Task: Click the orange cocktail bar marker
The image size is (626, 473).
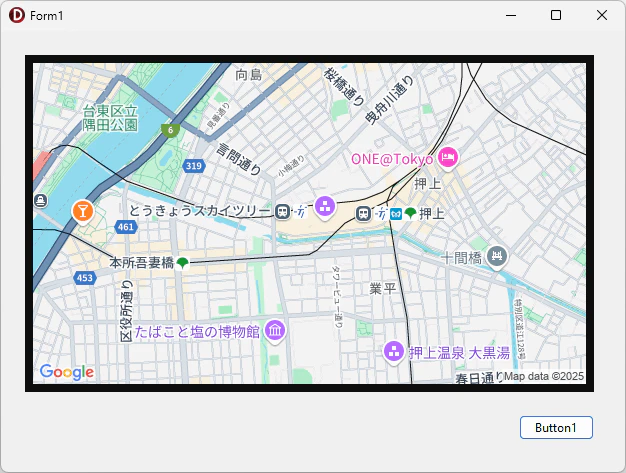Action: 83,212
